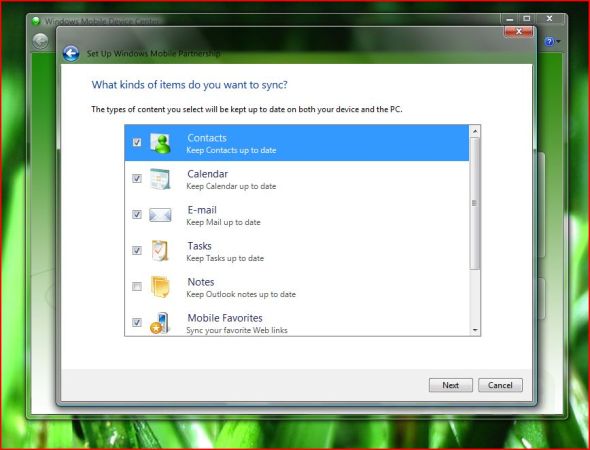Image resolution: width=590 pixels, height=450 pixels.
Task: Click 'Keep Calendar up to date' text
Action: point(231,186)
